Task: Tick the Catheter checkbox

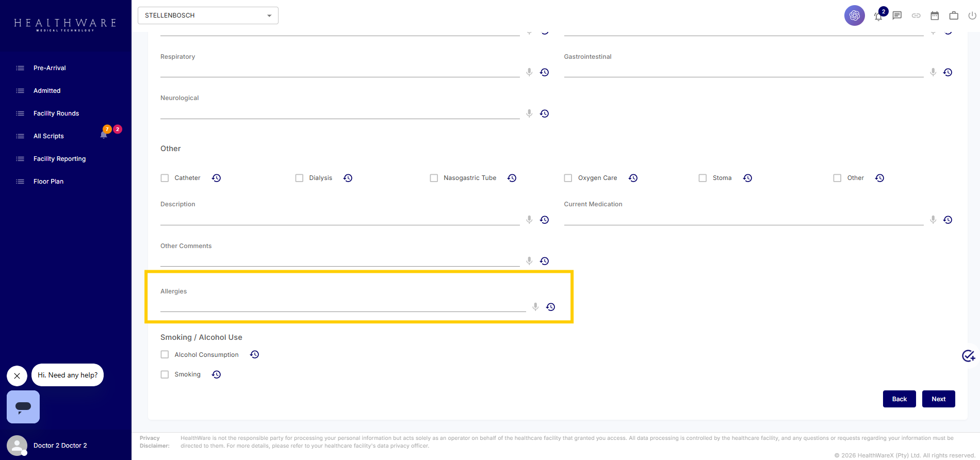Action: pos(165,178)
